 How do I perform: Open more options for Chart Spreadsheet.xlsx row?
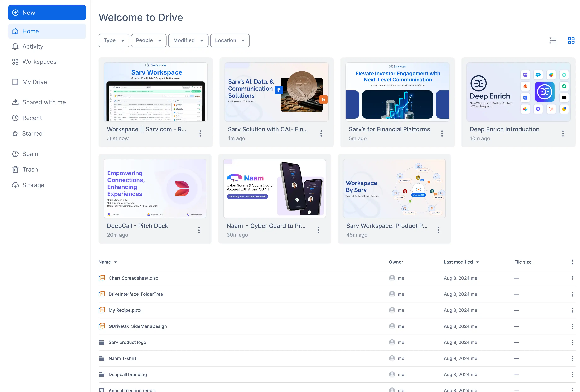572,278
